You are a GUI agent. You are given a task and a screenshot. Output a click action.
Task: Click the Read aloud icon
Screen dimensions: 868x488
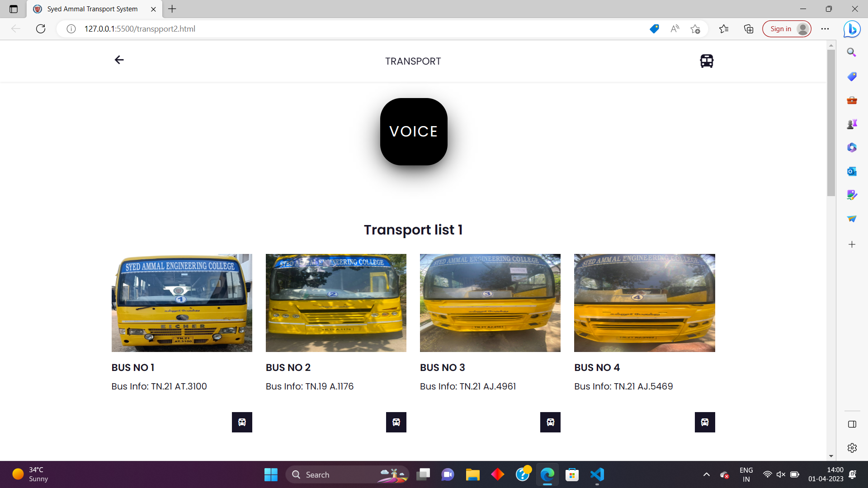675,29
